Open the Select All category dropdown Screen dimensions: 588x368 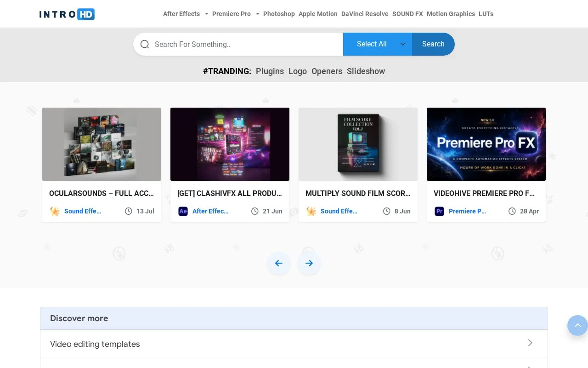pyautogui.click(x=378, y=44)
